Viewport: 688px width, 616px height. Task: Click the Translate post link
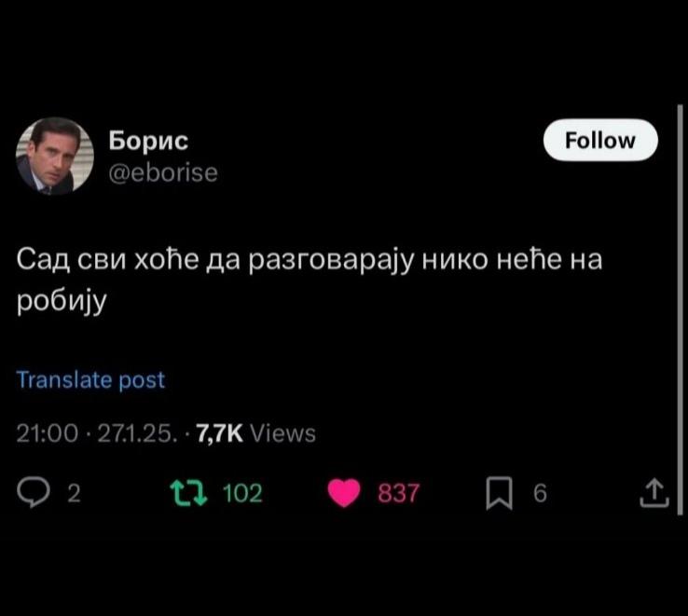click(x=90, y=379)
